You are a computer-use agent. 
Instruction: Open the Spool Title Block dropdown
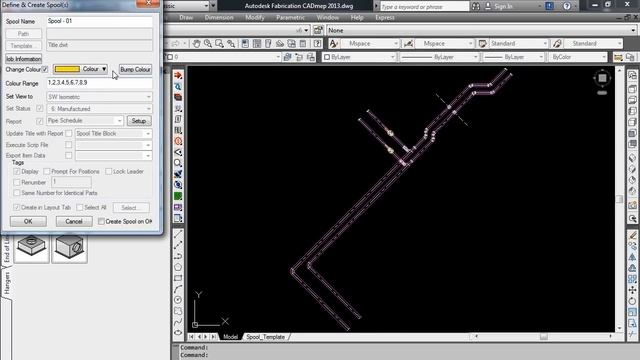pos(113,133)
